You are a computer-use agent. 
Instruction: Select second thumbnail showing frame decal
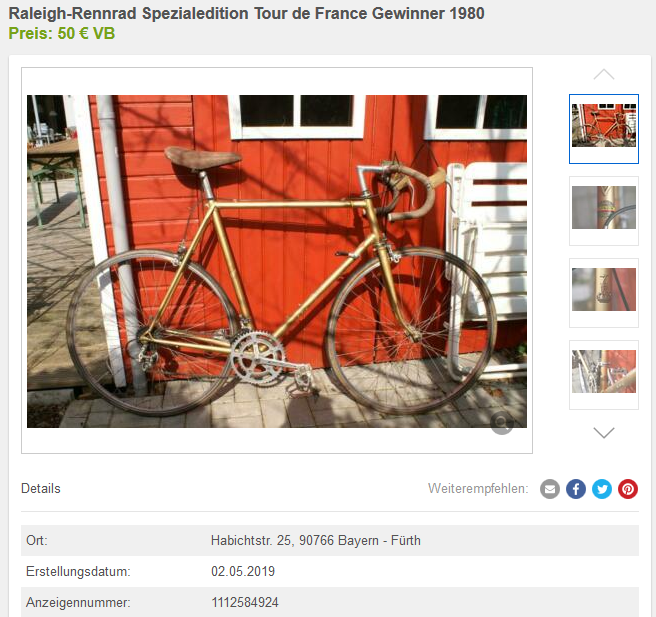tap(604, 211)
